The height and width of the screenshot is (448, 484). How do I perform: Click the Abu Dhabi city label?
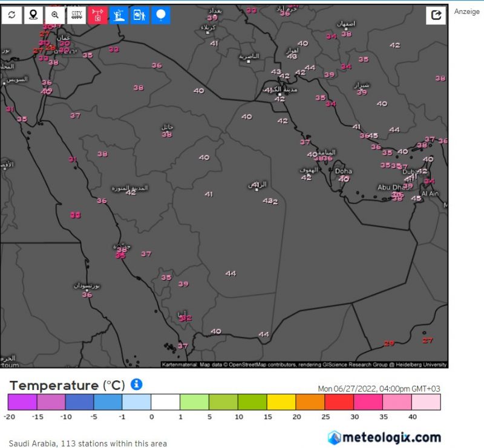pos(390,187)
